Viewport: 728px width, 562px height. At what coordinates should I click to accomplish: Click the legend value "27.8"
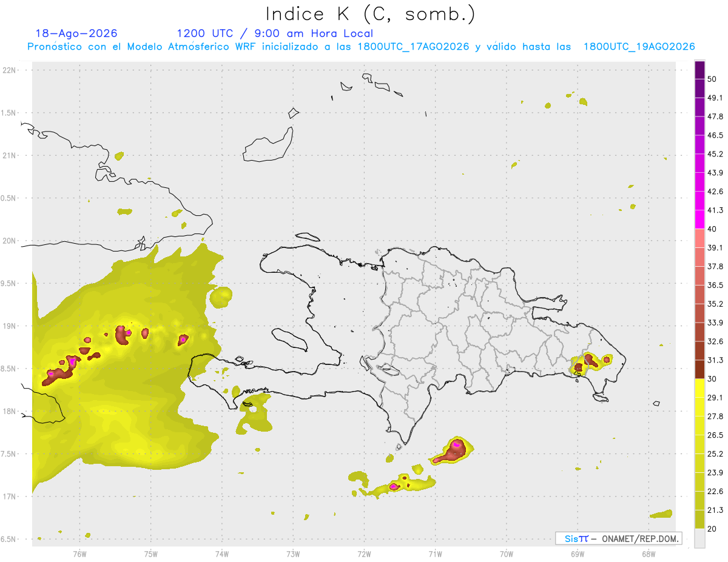[715, 416]
